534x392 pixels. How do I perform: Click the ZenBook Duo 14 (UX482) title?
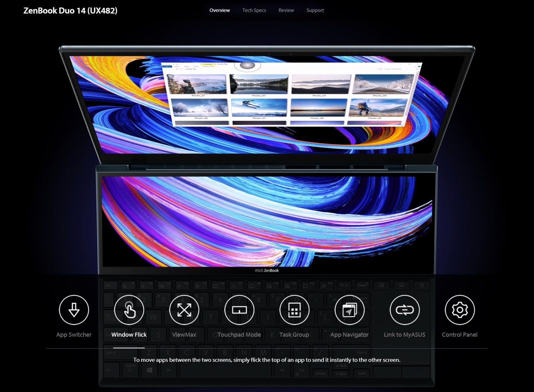70,11
